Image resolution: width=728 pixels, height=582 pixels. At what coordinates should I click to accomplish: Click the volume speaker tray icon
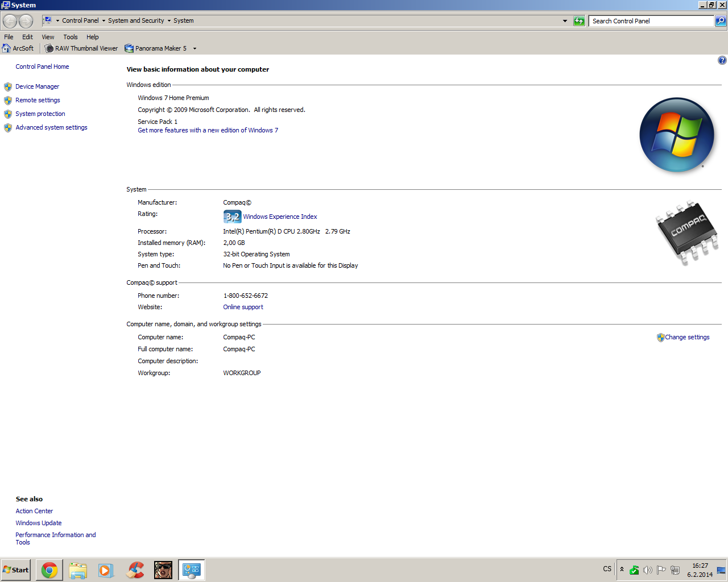(x=648, y=570)
